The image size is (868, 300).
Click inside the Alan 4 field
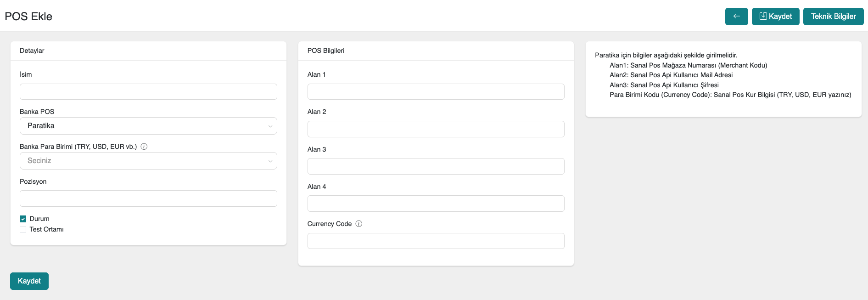436,204
